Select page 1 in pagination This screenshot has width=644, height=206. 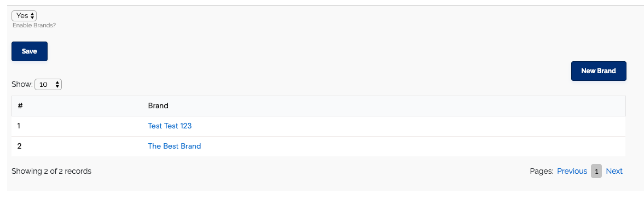596,171
